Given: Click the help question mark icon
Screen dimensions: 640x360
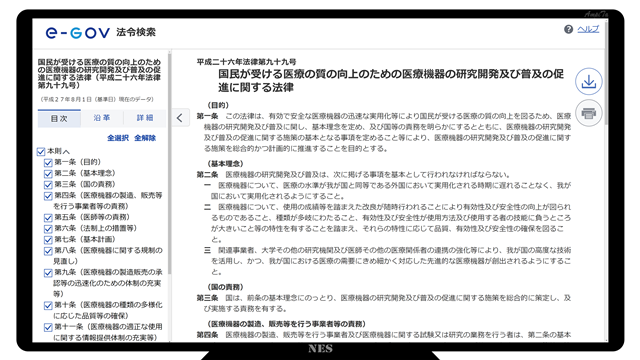Looking at the screenshot, I should click(568, 29).
